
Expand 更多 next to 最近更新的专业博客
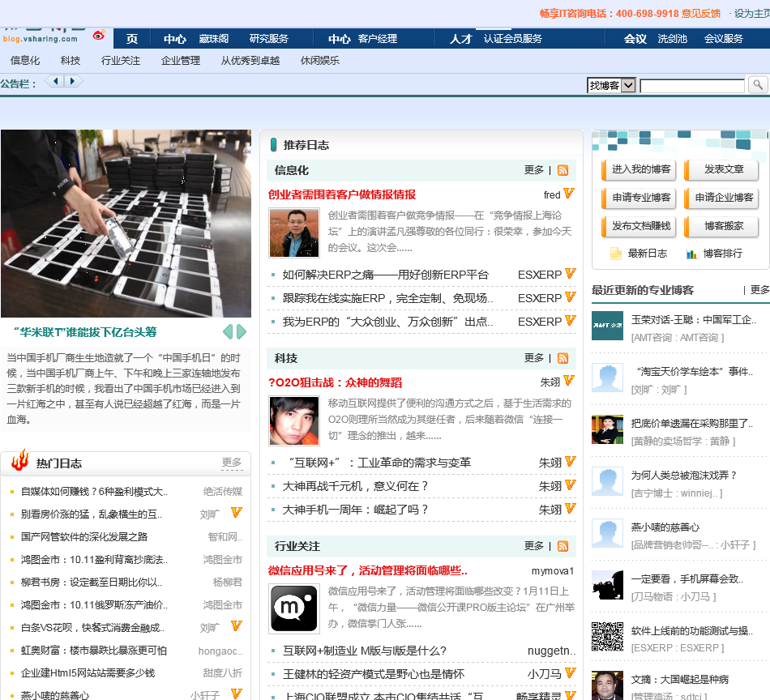coord(759,289)
